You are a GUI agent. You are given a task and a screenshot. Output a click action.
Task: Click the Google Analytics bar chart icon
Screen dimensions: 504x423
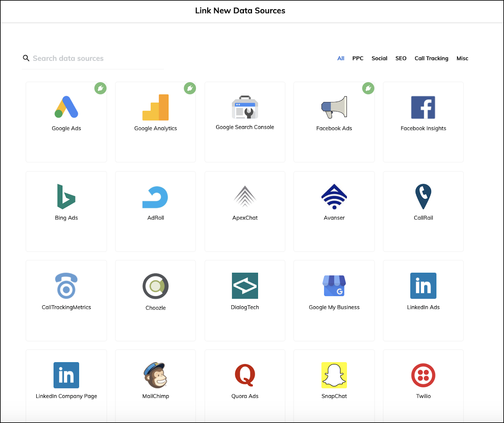(x=156, y=107)
